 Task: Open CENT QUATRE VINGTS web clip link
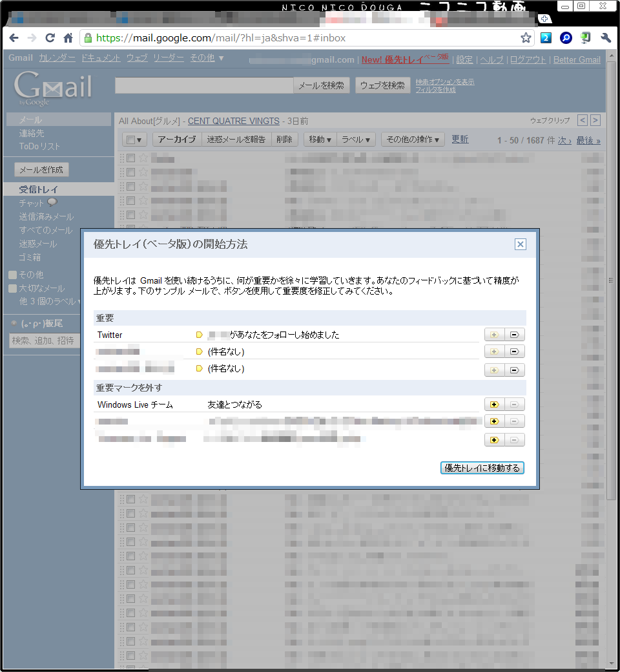point(234,121)
